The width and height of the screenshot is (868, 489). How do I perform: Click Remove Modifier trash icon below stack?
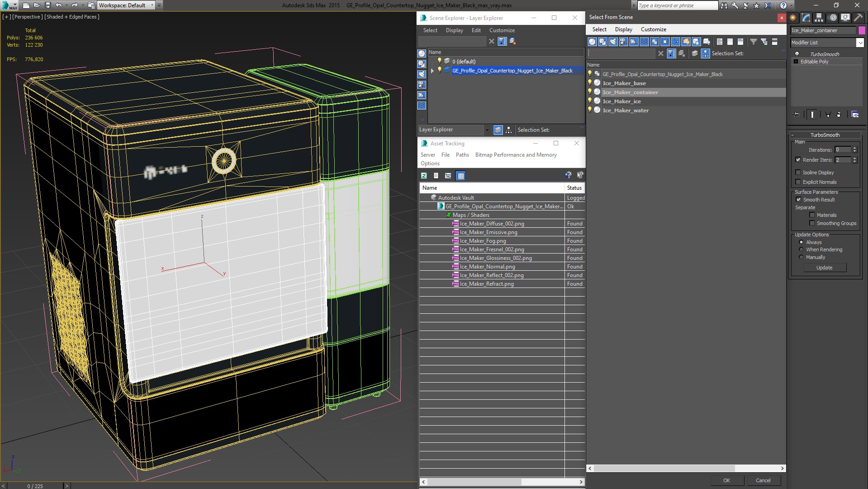pyautogui.click(x=839, y=115)
